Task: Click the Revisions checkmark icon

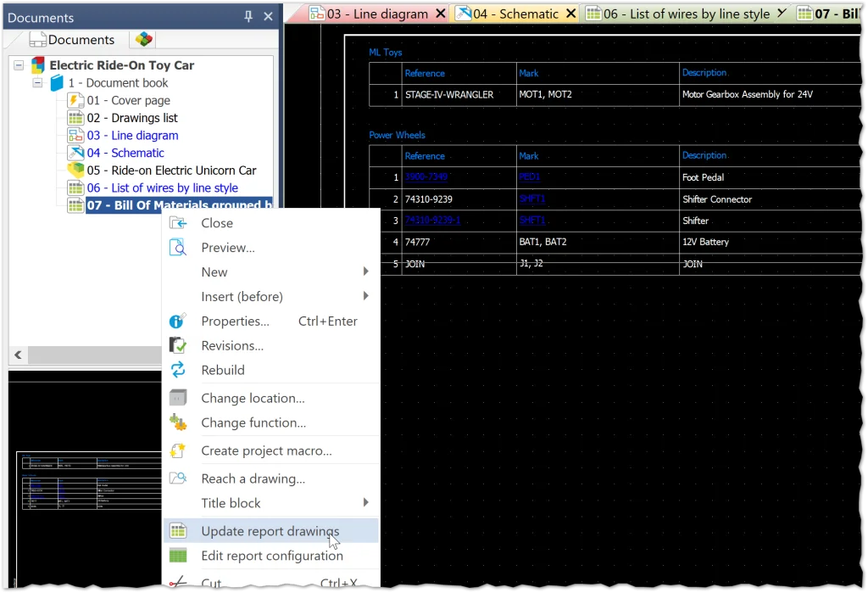Action: [178, 345]
